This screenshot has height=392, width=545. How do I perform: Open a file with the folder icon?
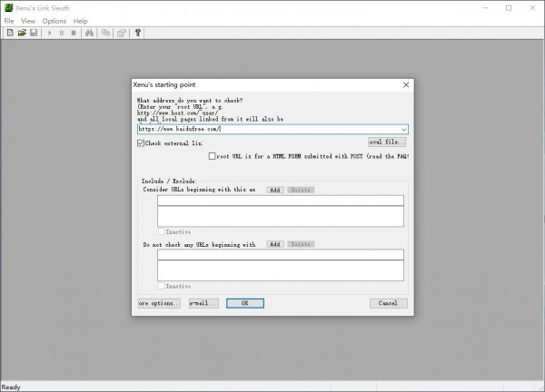pos(22,33)
